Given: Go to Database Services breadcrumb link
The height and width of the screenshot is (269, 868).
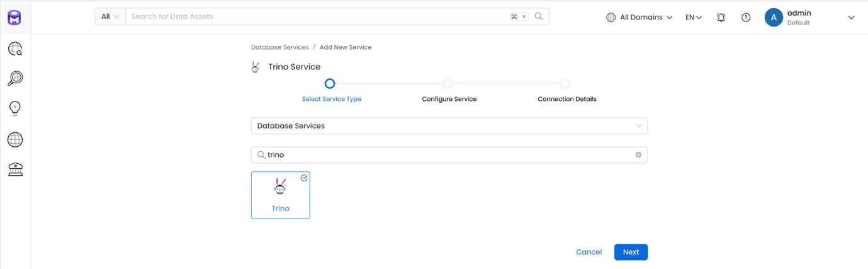Looking at the screenshot, I should 280,47.
